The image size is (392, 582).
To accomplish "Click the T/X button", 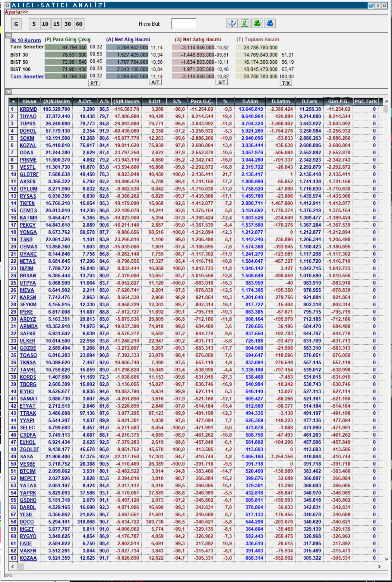I will coord(286,83).
